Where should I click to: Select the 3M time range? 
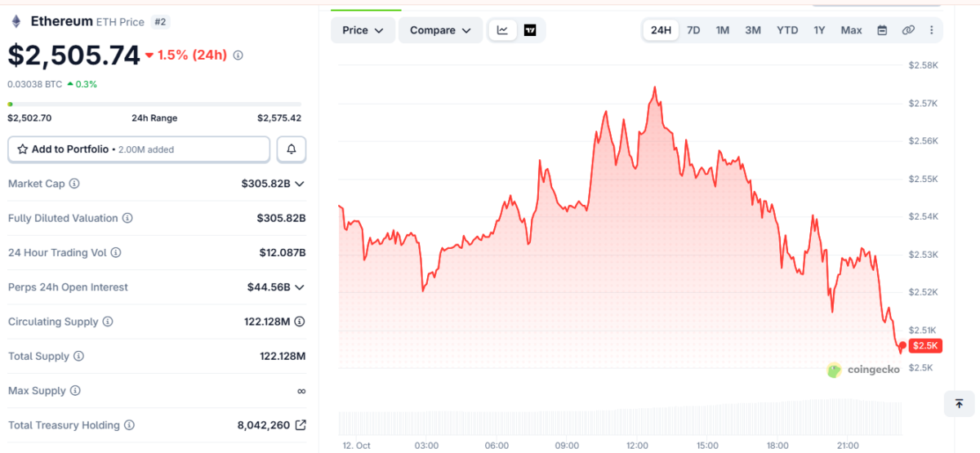click(753, 30)
